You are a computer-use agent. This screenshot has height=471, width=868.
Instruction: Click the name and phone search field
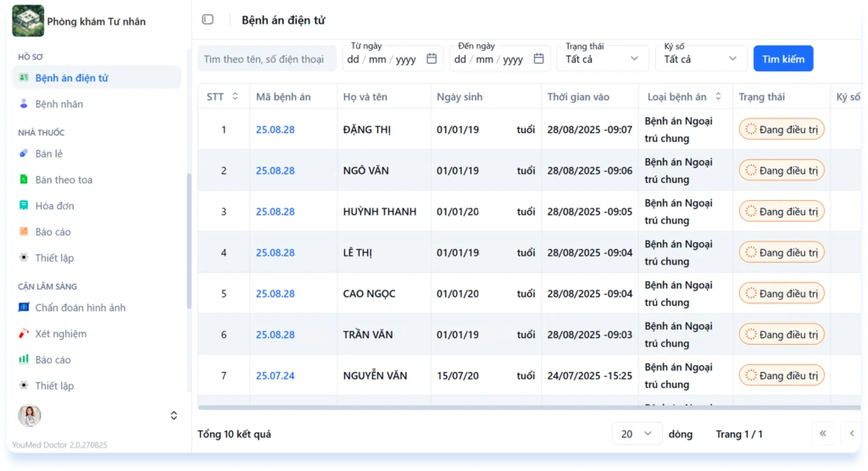(x=266, y=59)
